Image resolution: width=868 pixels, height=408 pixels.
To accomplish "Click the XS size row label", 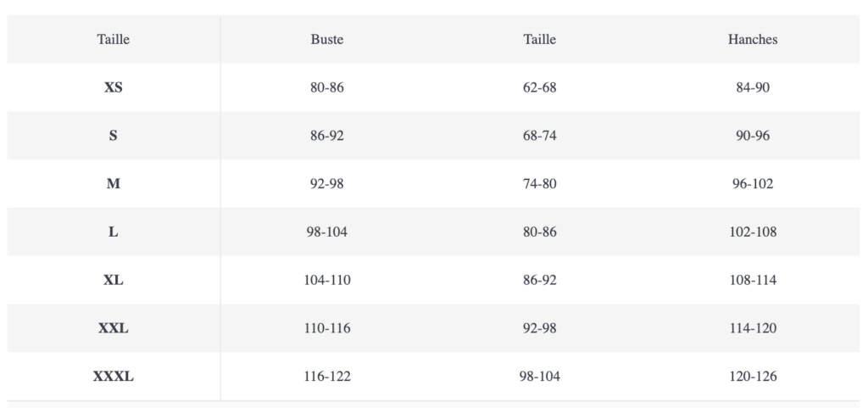I will [x=114, y=87].
